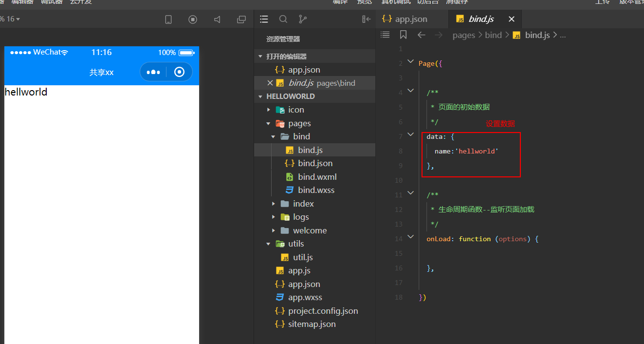
Task: Collapse the utils folder
Action: 269,244
